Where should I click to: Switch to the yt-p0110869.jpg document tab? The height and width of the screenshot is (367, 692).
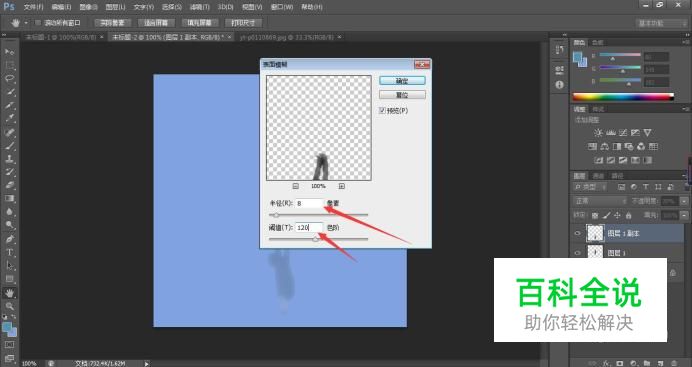click(x=287, y=37)
